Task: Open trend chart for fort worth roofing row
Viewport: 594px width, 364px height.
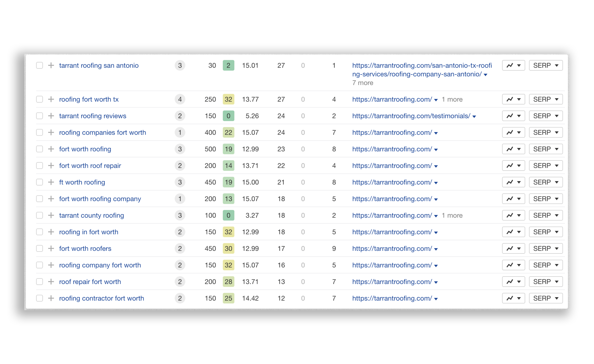Action: click(513, 149)
